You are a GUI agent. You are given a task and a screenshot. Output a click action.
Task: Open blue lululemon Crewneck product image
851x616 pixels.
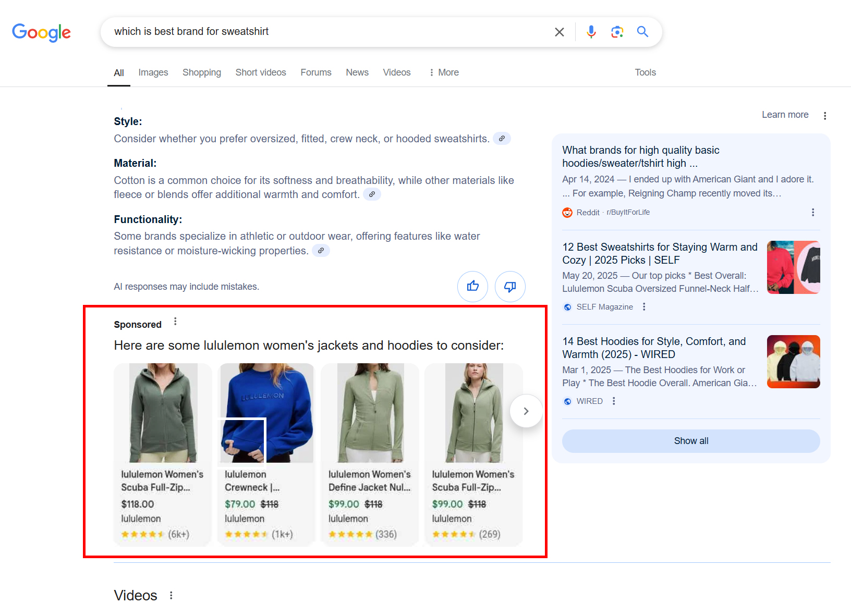(x=266, y=413)
